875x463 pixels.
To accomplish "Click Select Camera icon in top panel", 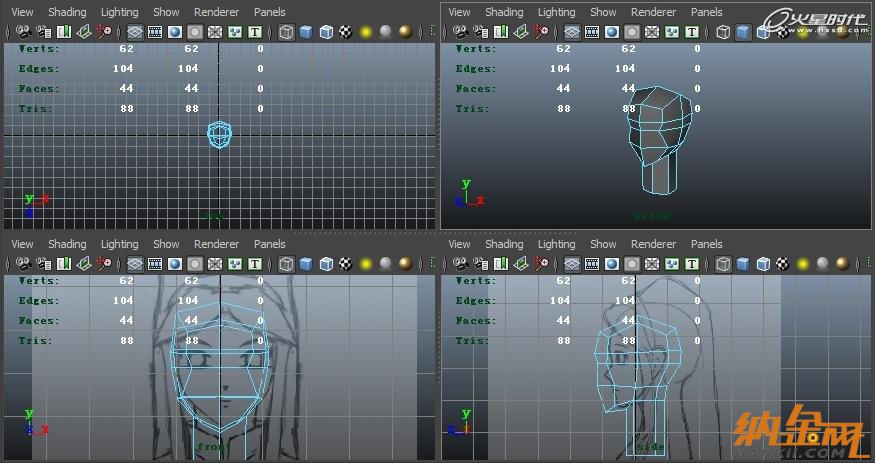I will click(x=23, y=32).
